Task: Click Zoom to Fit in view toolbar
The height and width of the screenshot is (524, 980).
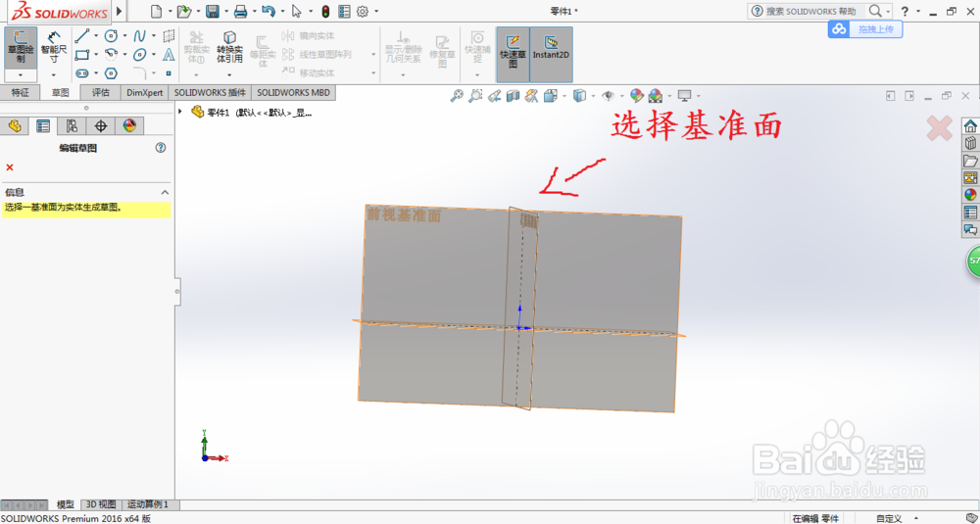Action: coord(457,96)
